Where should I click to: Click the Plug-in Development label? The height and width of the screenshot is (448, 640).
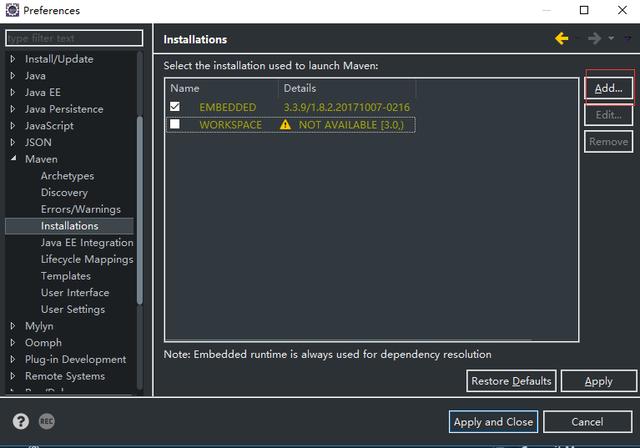click(x=76, y=359)
